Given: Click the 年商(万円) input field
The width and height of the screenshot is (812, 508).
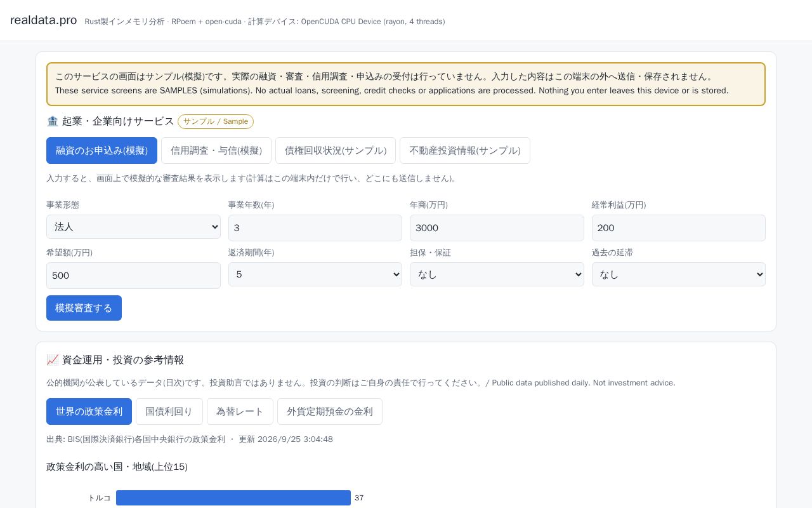Looking at the screenshot, I should (497, 228).
